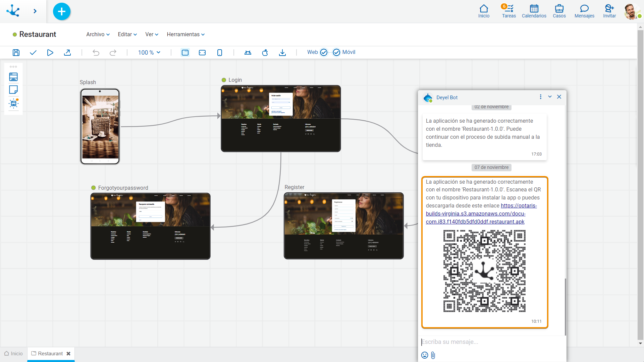The image size is (644, 362).
Task: Click the message input field
Action: (491, 342)
